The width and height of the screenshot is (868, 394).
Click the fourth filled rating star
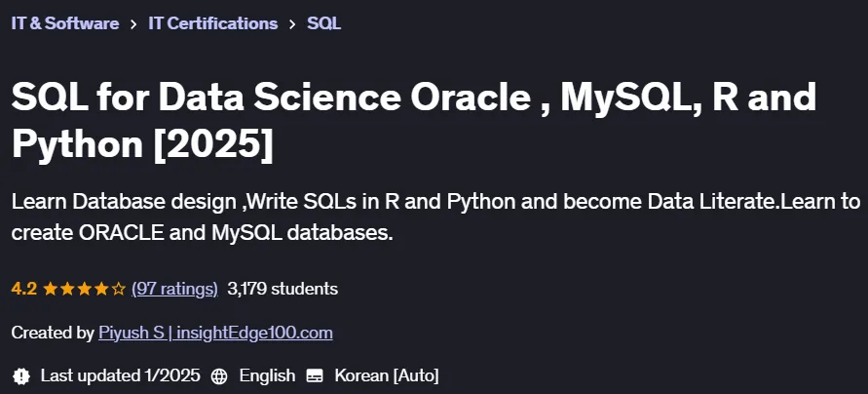[102, 289]
